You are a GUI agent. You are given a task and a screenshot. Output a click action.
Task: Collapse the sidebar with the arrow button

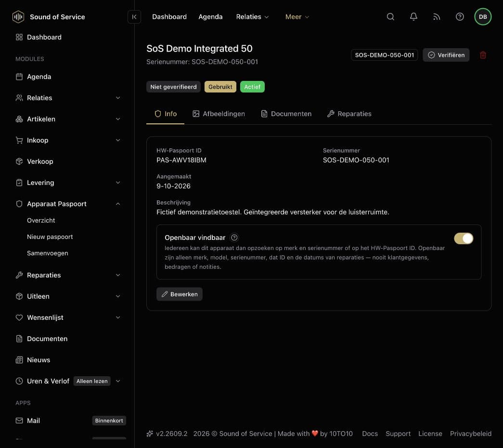(x=134, y=17)
